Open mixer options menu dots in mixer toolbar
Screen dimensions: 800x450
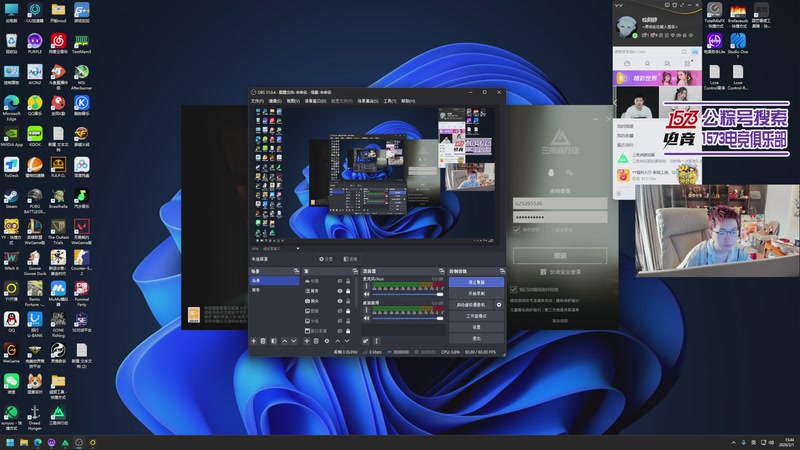pos(377,341)
